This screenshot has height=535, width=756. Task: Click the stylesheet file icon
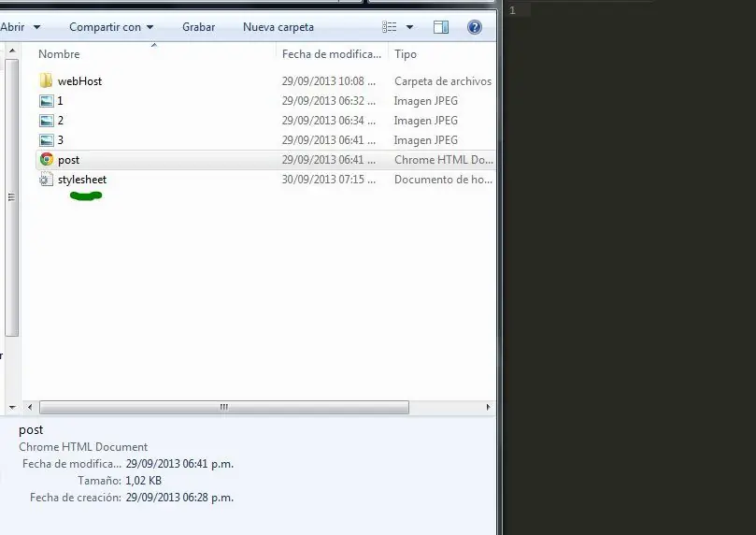click(x=46, y=180)
